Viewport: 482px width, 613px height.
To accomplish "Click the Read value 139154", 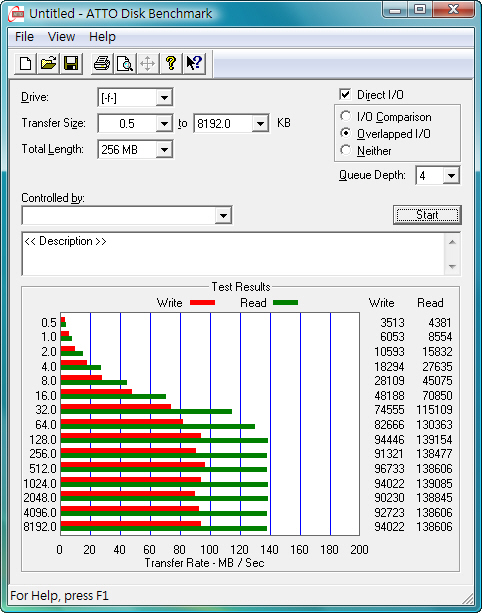I will pyautogui.click(x=434, y=439).
